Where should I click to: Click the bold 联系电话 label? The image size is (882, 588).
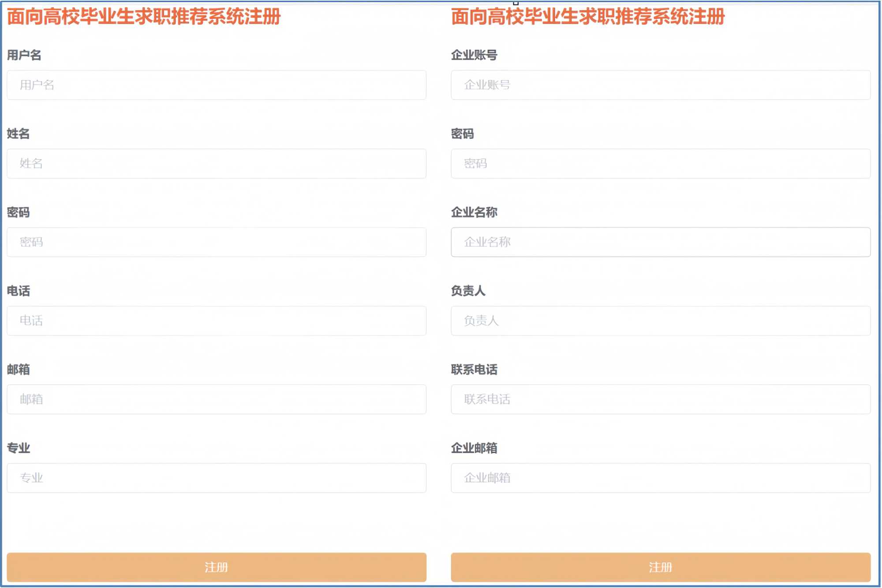[x=474, y=369]
